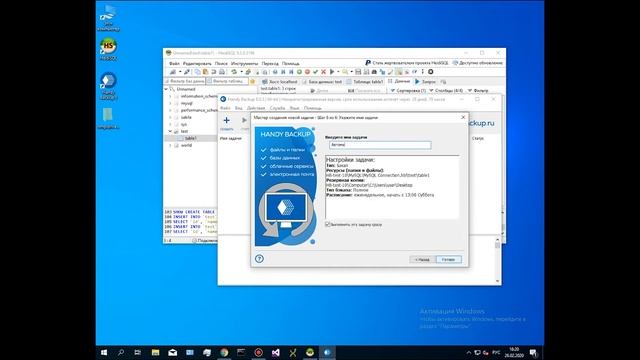Image resolution: width=640 pixels, height=360 pixels.
Task: Expand the information_schema database node
Action: point(171,96)
